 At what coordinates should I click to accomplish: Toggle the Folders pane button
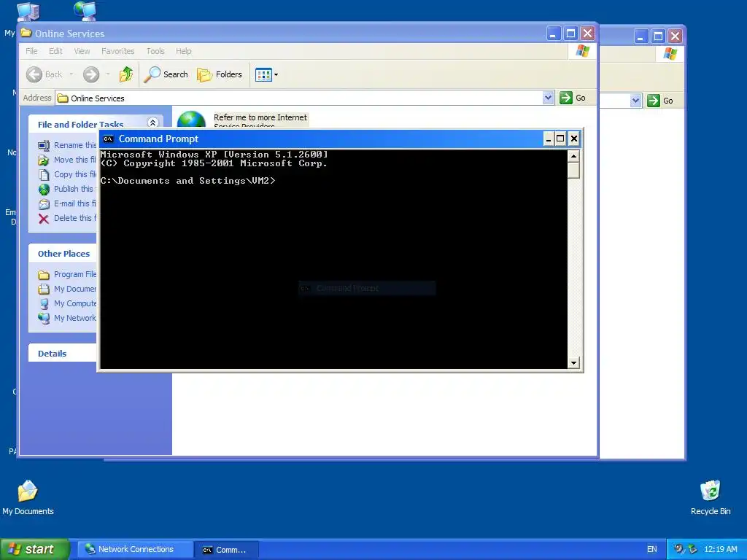[220, 74]
